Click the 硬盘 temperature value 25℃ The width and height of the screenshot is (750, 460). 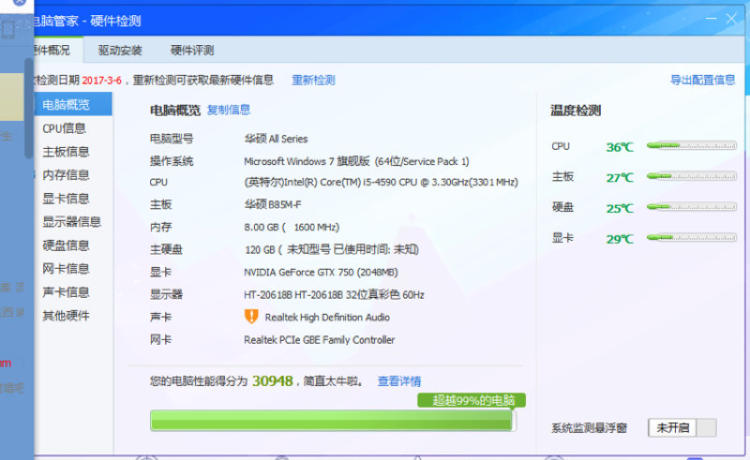point(619,208)
